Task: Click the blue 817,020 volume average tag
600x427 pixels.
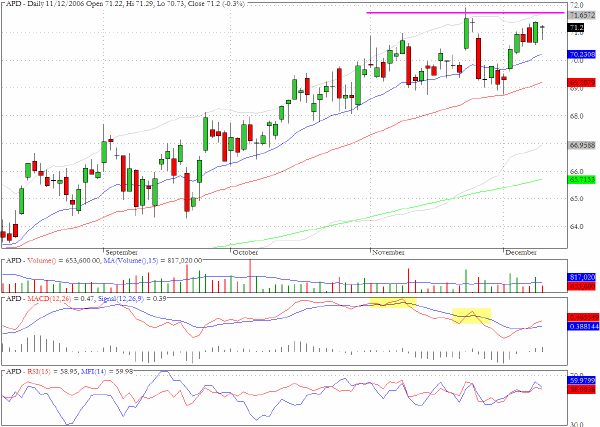Action: point(582,277)
